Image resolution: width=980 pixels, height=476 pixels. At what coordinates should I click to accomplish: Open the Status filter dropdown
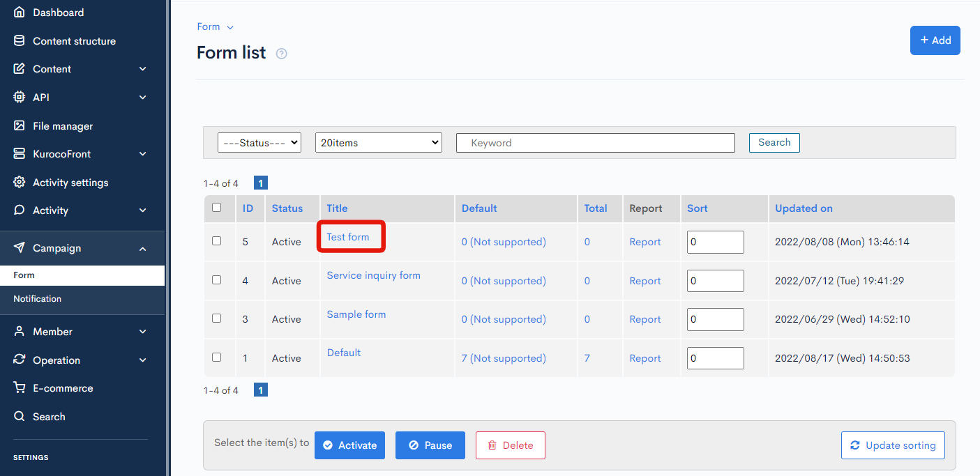(x=259, y=143)
